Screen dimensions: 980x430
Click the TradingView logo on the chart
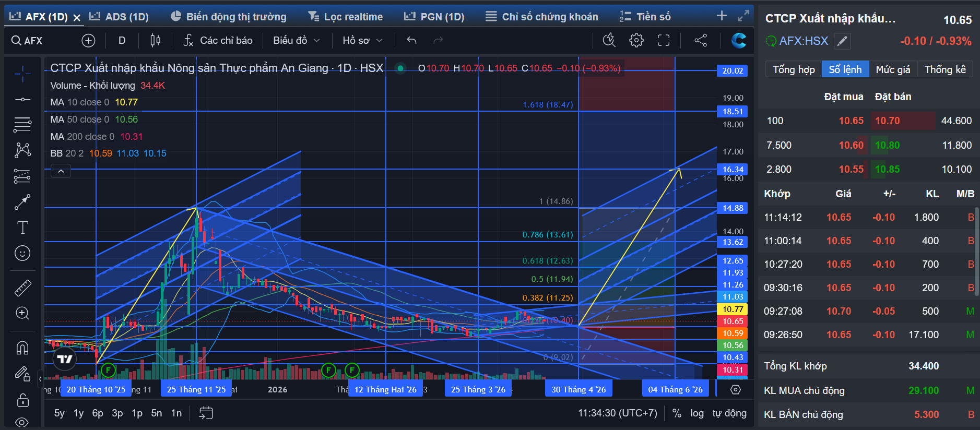pos(65,359)
